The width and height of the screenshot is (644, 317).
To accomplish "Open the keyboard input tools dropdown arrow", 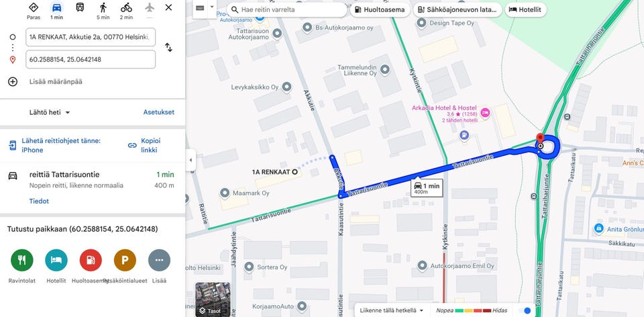I will coord(212,7).
